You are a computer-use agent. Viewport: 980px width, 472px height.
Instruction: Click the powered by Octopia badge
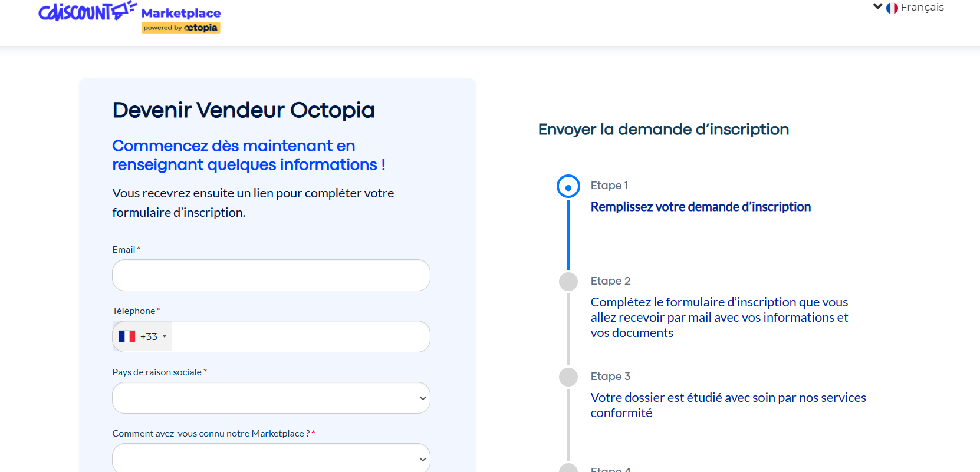tap(180, 28)
